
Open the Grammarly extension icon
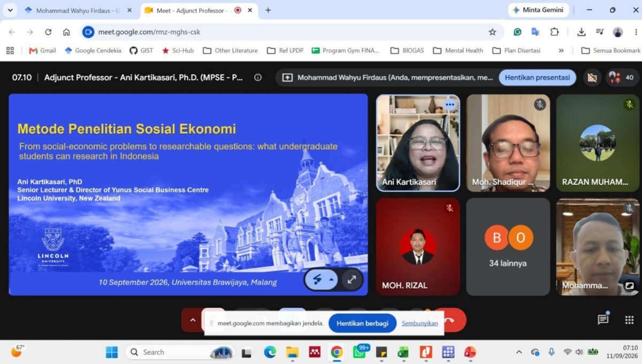click(x=517, y=32)
